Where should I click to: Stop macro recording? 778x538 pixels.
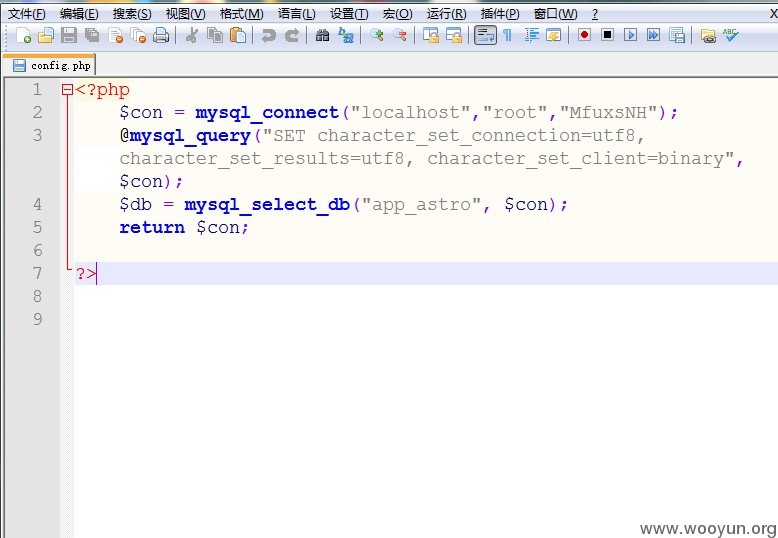point(607,35)
